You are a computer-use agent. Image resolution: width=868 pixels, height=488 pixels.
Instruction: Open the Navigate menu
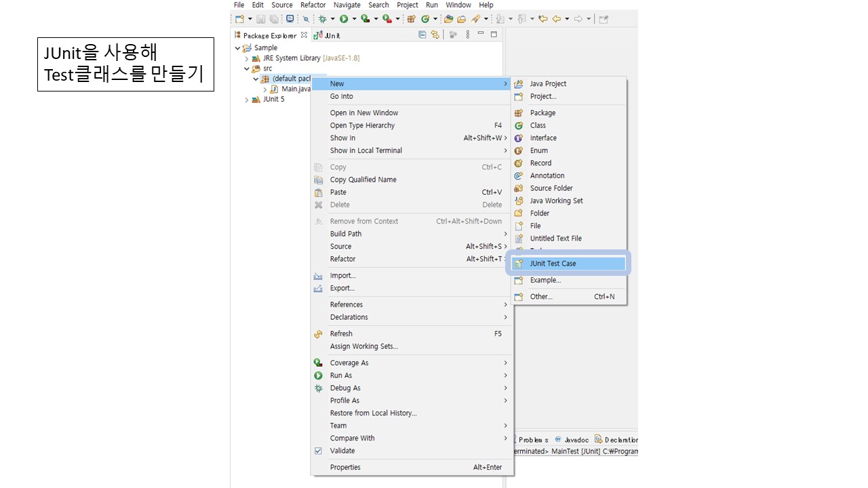[x=347, y=5]
